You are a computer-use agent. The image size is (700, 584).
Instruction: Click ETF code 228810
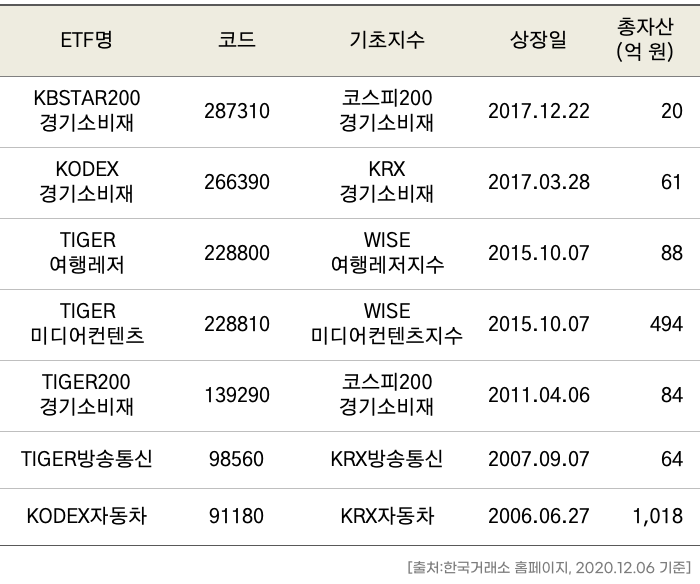236,324
